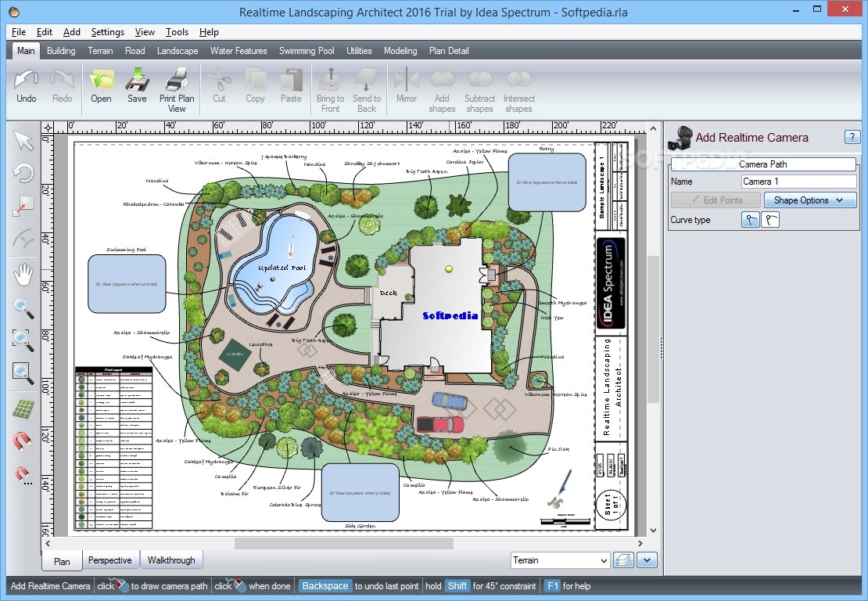Viewport: 868px width, 601px height.
Task: Click Add shapes icon
Action: coord(442,81)
